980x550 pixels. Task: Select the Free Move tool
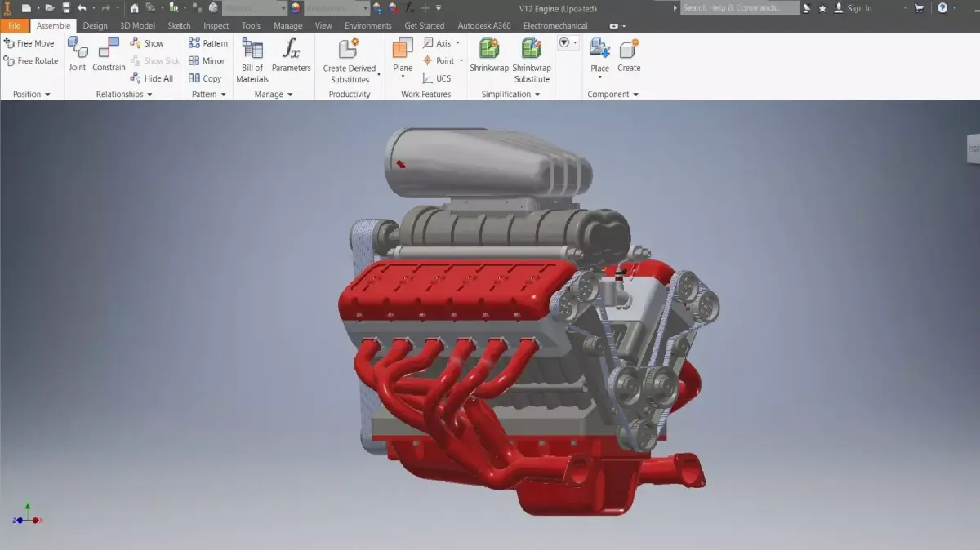[29, 43]
